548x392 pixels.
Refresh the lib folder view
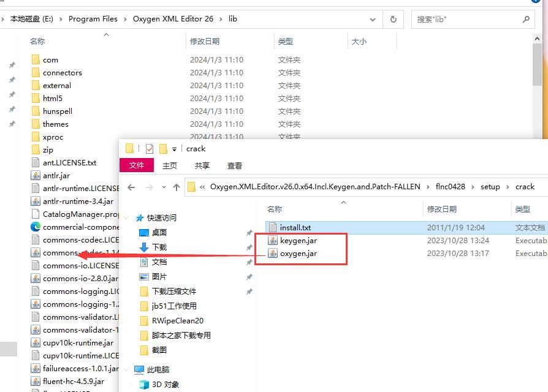[x=393, y=19]
